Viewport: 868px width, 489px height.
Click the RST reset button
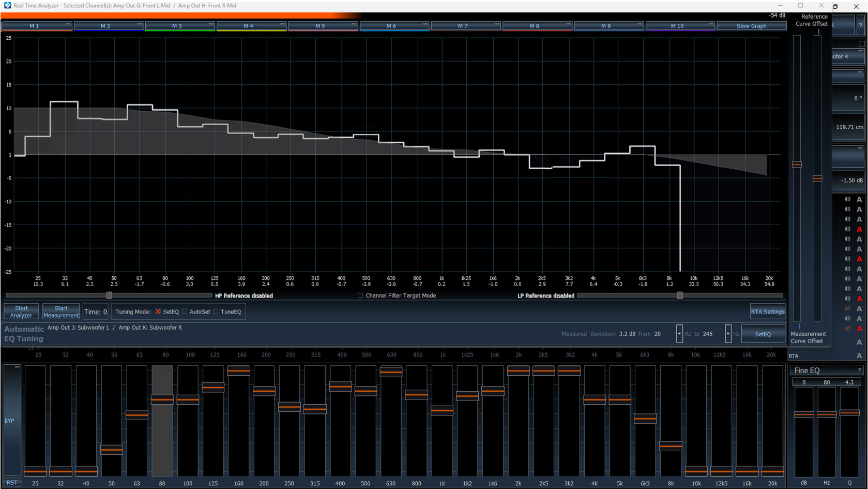[12, 482]
